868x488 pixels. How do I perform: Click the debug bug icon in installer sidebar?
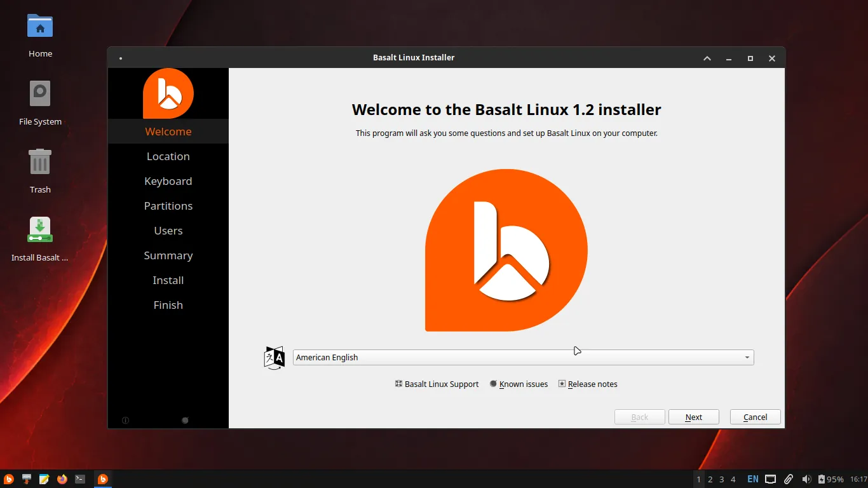pyautogui.click(x=185, y=420)
